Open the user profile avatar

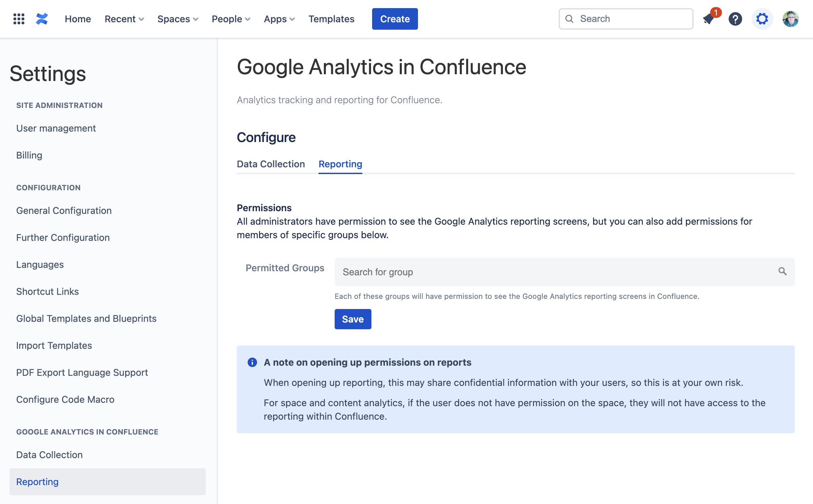790,19
